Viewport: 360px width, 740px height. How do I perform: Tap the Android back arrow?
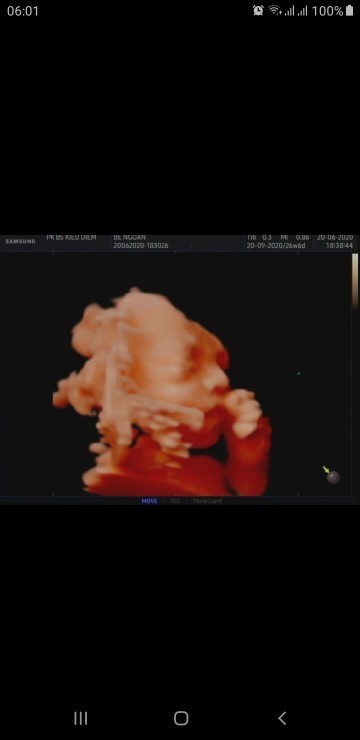282,718
